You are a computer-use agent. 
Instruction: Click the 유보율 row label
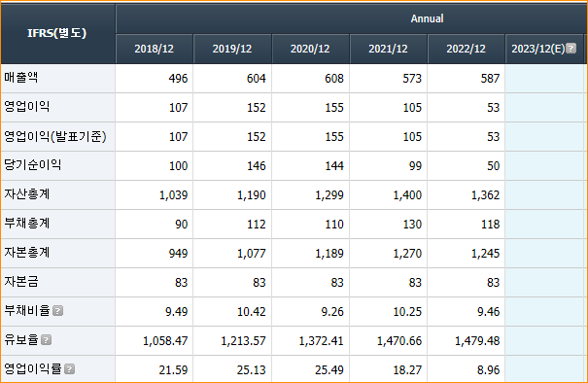coord(21,340)
